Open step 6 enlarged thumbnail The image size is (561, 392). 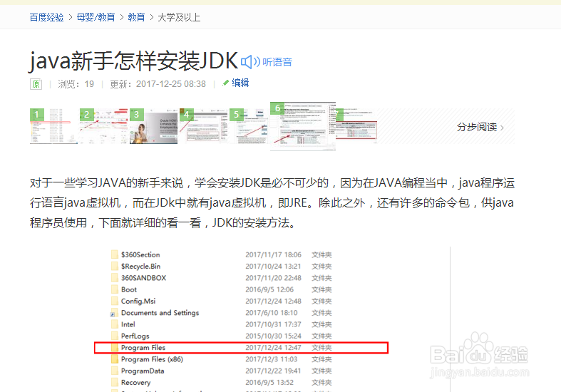(x=303, y=126)
